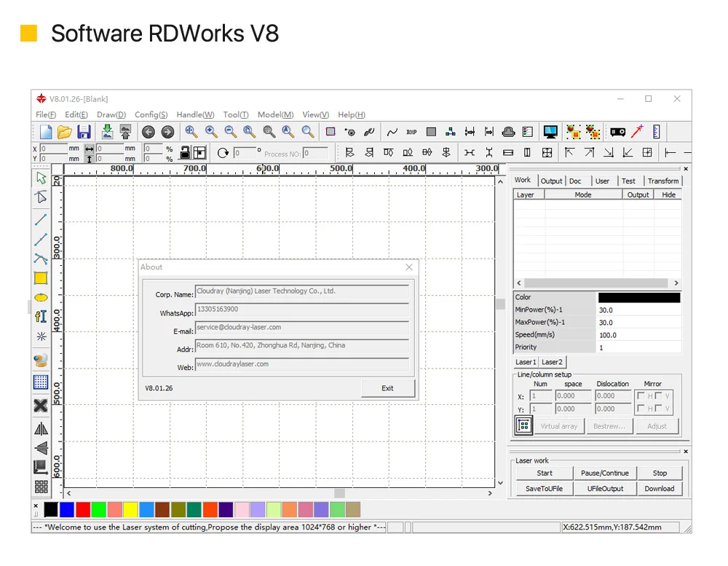This screenshot has width=728, height=566.
Task: Click the curve smooth icon
Action: [x=392, y=132]
